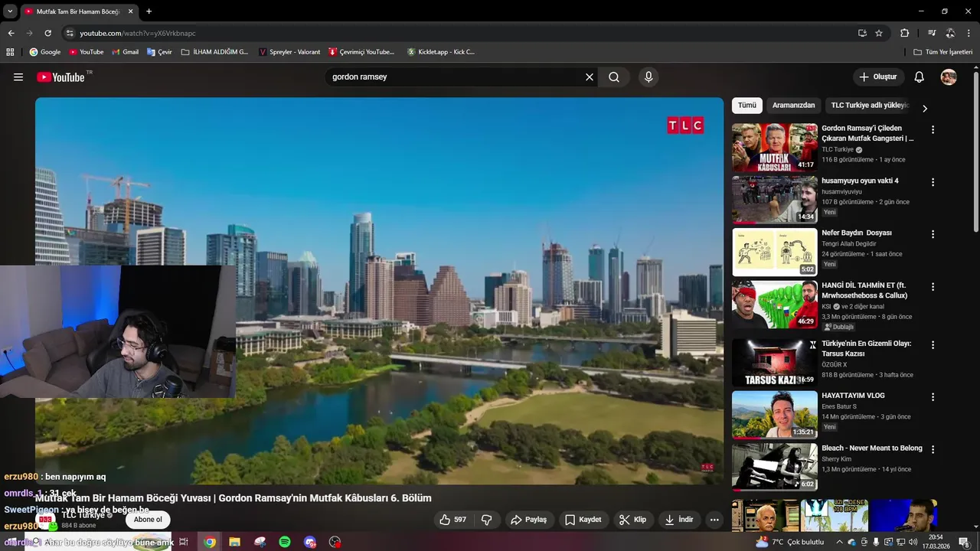The width and height of the screenshot is (980, 551).
Task: Open the YouTube bookmark
Action: 87,52
